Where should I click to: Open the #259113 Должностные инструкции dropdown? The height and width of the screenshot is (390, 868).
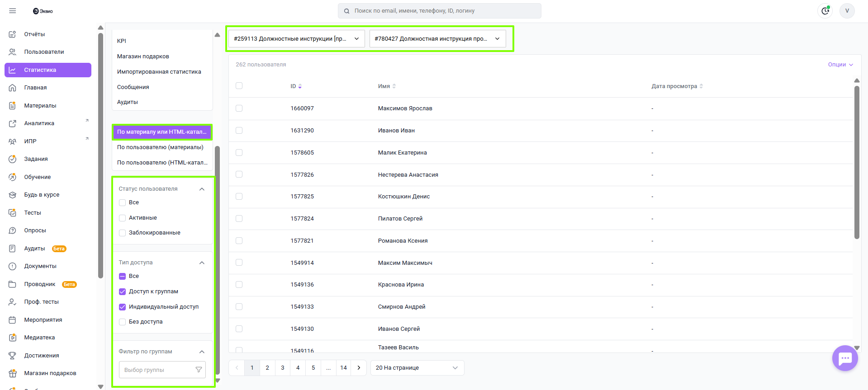[296, 39]
